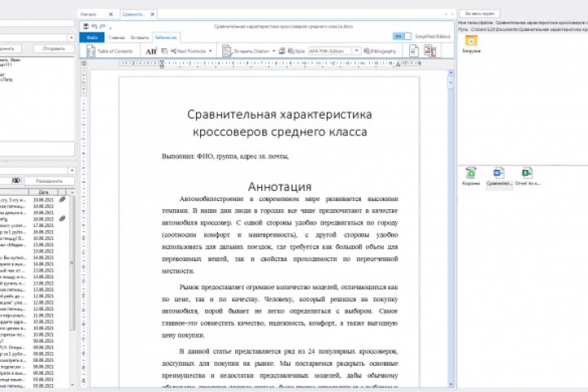Image resolution: width=588 pixels, height=392 pixels.
Task: Open the quick access toolbar customize arrow
Action: (x=110, y=28)
